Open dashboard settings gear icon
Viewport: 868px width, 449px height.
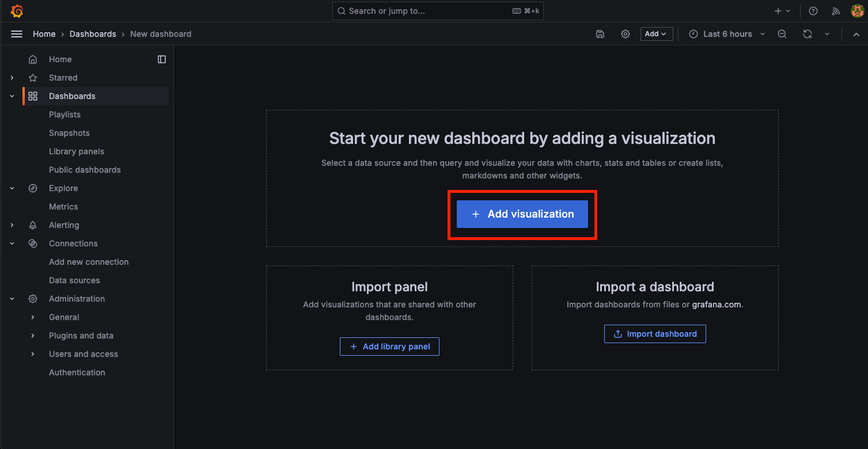(x=626, y=34)
